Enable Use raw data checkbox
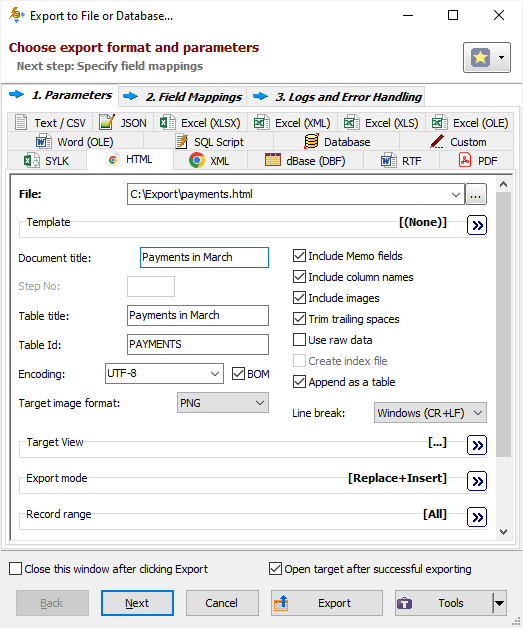 (299, 340)
